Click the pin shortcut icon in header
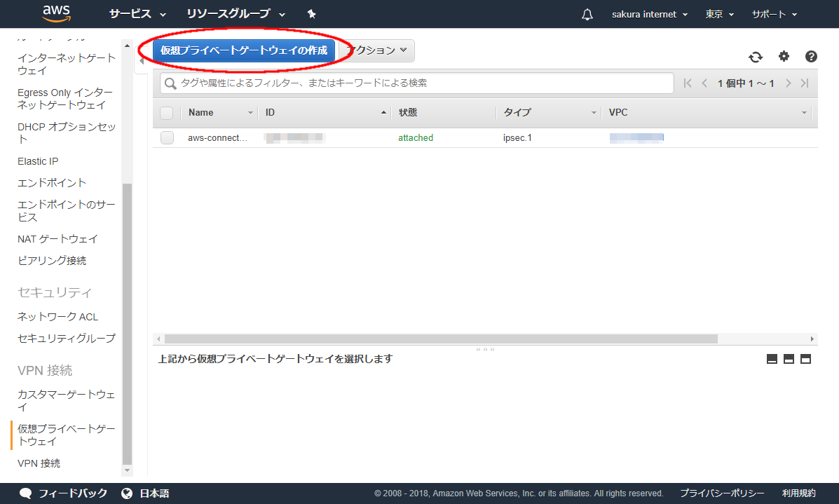This screenshot has height=504, width=839. 311,14
